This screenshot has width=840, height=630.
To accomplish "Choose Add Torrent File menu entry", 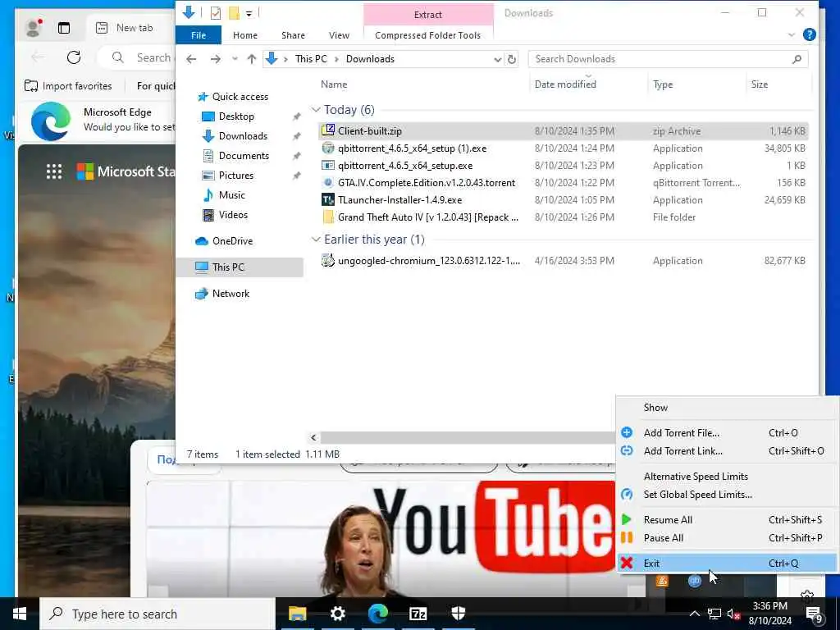I will pos(727,433).
